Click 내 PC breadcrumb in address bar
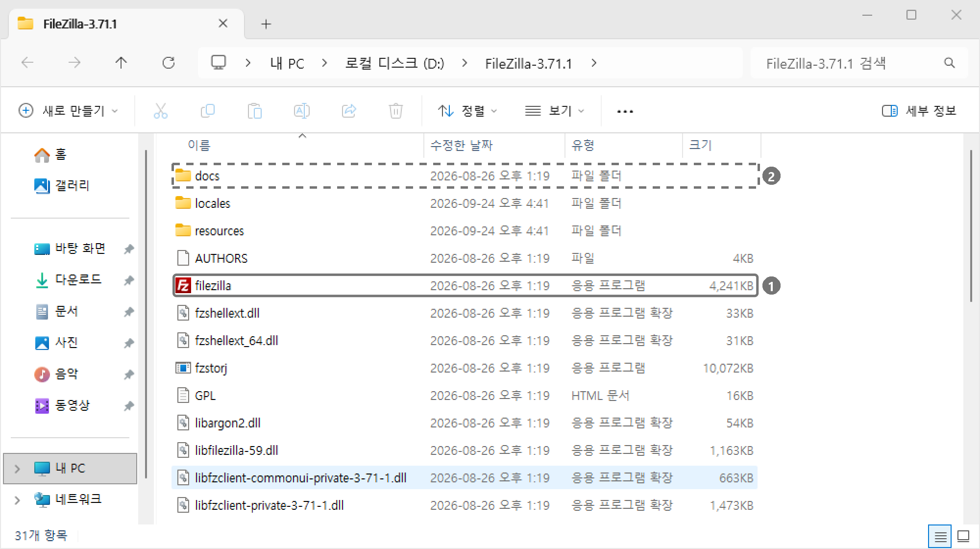980x549 pixels. tap(287, 64)
